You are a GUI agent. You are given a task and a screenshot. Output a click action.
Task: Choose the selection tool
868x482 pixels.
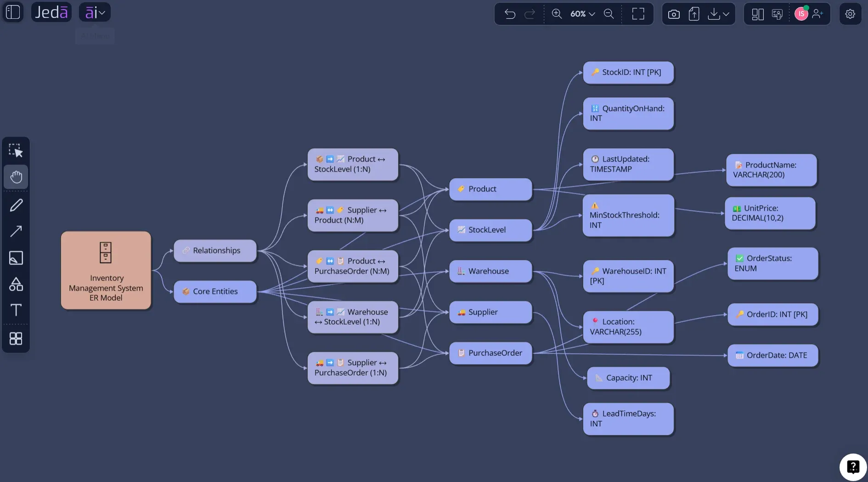[16, 151]
